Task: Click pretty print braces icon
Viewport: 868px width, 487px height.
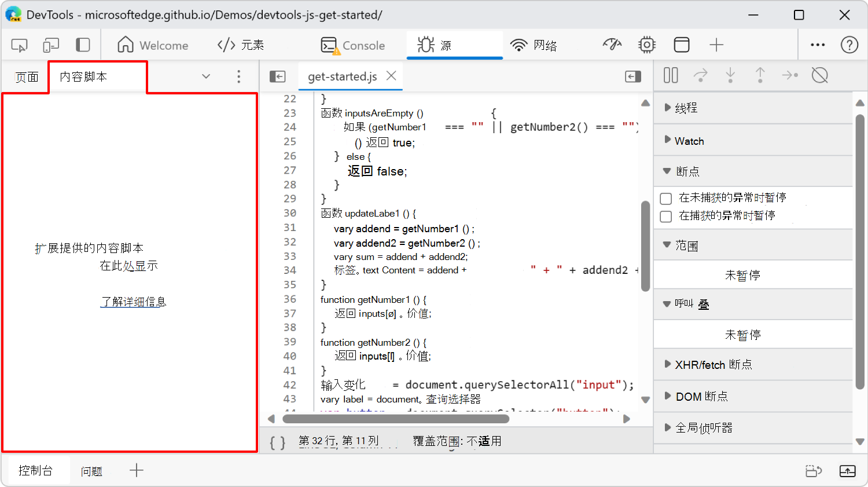Action: [x=278, y=442]
